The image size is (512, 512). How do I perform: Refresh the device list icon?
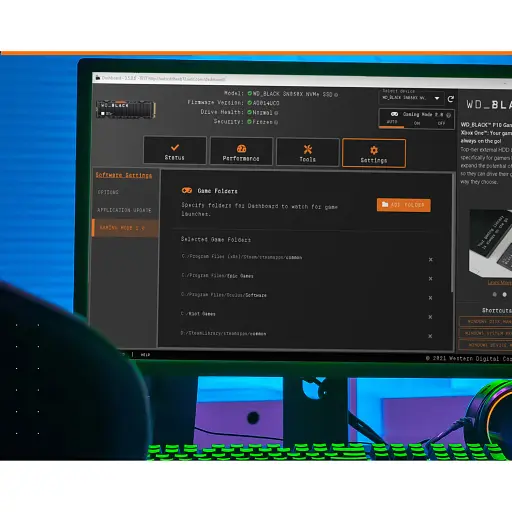pyautogui.click(x=451, y=99)
